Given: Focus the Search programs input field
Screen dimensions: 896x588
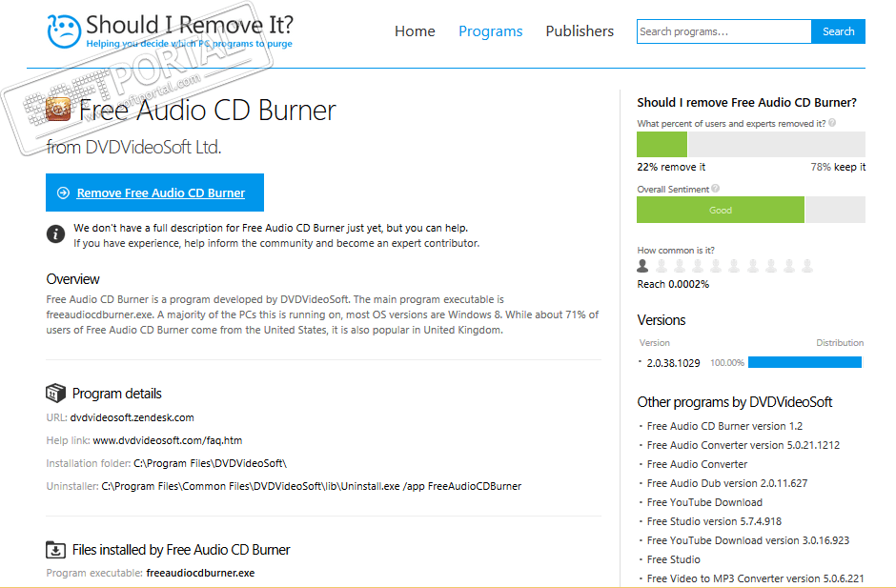Looking at the screenshot, I should point(724,31).
